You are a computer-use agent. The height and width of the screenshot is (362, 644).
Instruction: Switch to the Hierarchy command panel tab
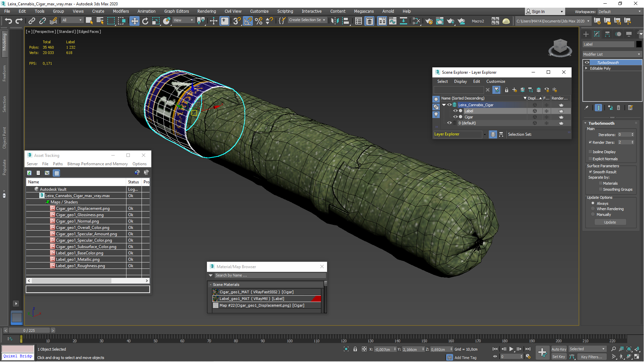(x=607, y=34)
